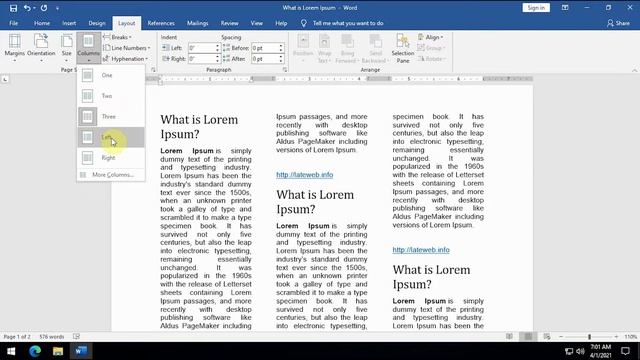The image size is (640, 360).
Task: Switch to the Mailings tab
Action: [x=198, y=23]
